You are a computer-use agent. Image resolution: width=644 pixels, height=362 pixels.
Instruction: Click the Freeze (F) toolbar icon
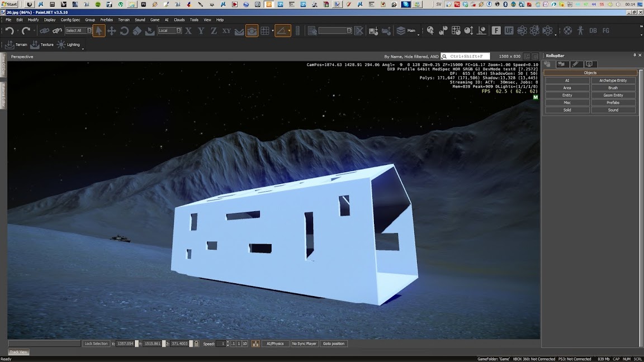[496, 31]
